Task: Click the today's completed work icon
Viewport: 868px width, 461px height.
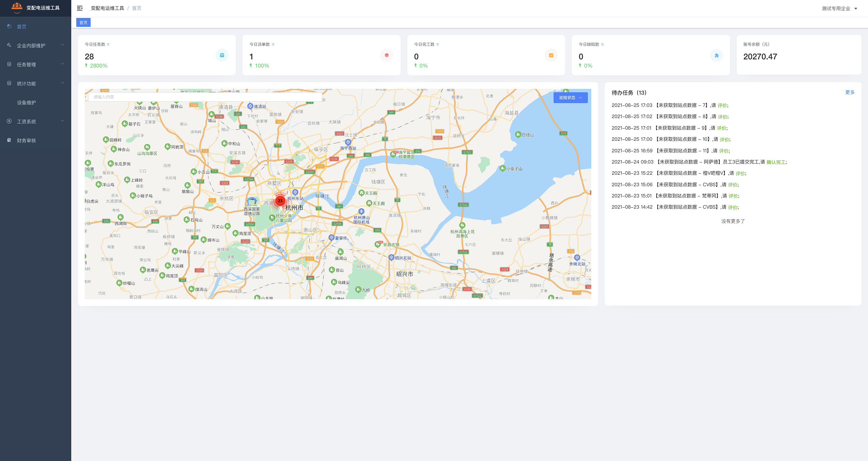Action: [551, 55]
